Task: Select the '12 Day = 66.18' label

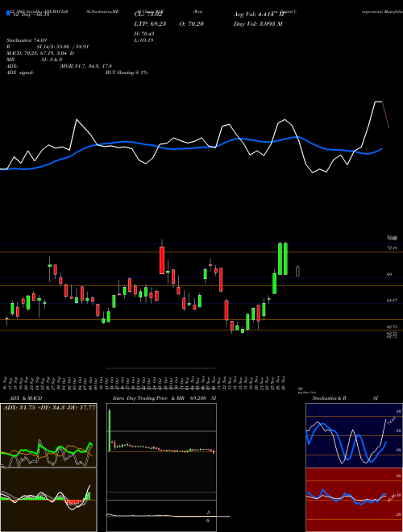Action: click(30, 15)
